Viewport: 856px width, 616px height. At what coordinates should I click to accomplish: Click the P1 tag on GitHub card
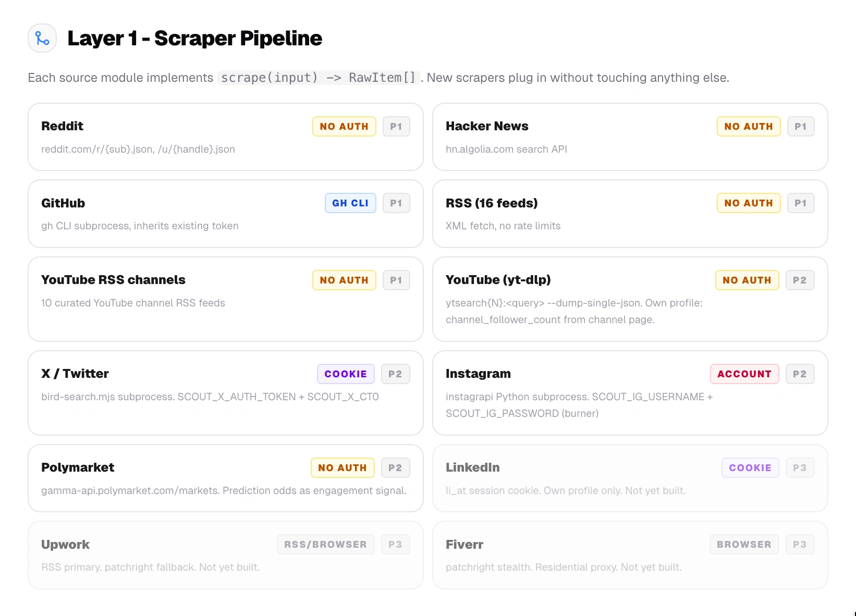point(396,203)
